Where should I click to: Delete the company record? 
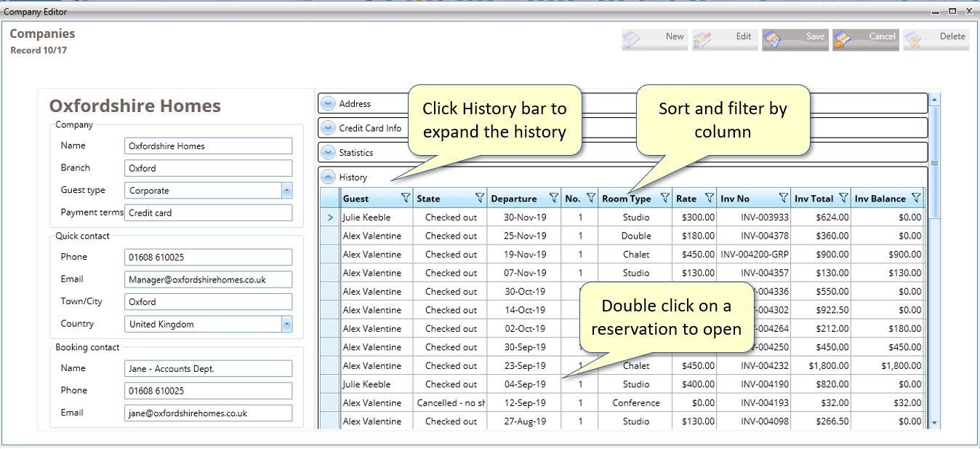coord(936,40)
